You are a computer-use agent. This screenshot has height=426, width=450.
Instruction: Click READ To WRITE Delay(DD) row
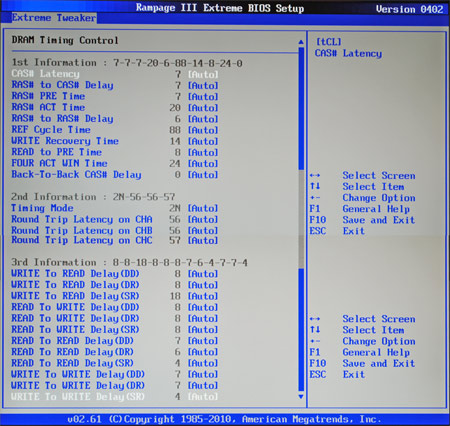(115, 307)
